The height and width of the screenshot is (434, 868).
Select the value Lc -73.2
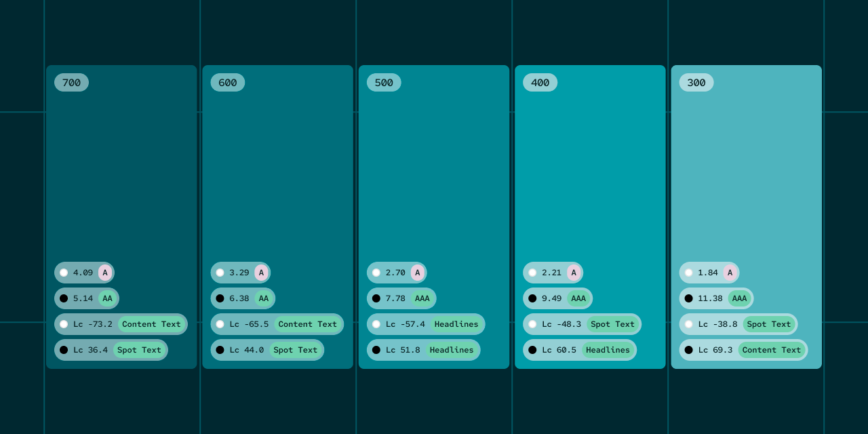coord(93,324)
